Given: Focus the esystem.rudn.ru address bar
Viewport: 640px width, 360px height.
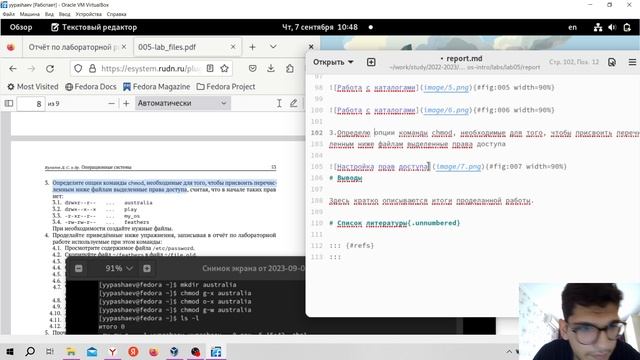Looking at the screenshot, I should click(x=150, y=69).
